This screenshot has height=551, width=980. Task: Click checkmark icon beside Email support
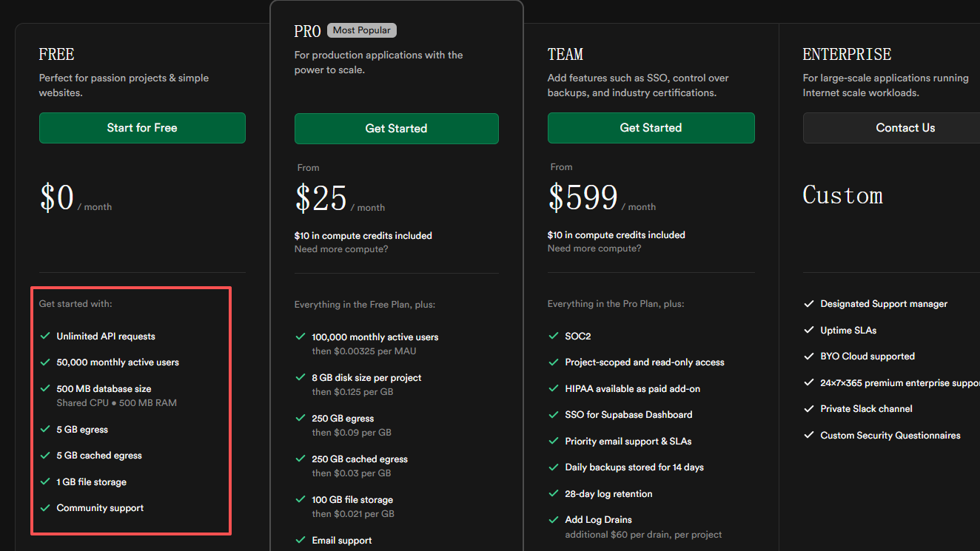[x=301, y=541]
